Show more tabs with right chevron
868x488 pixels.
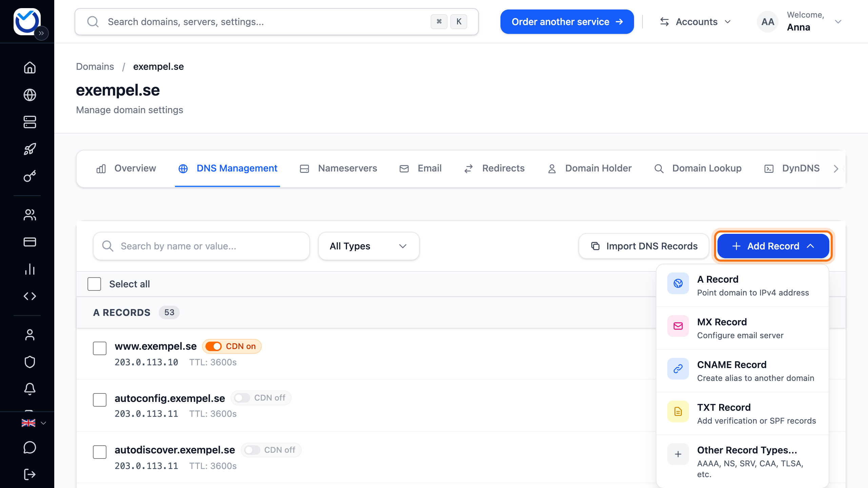(836, 168)
